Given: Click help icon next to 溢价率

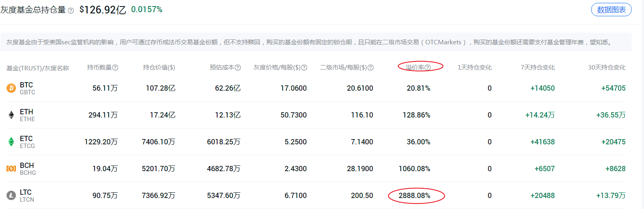Looking at the screenshot, I should click(428, 67).
